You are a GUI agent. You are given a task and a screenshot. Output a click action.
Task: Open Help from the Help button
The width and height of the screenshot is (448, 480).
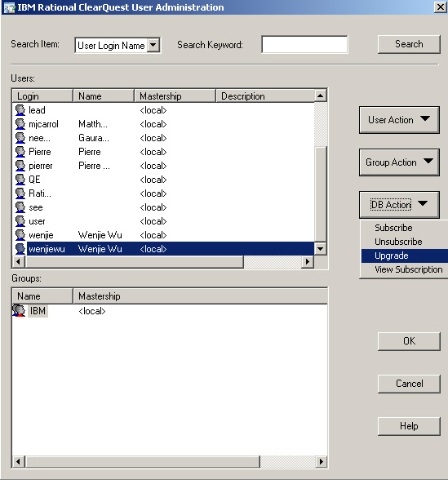tap(409, 426)
